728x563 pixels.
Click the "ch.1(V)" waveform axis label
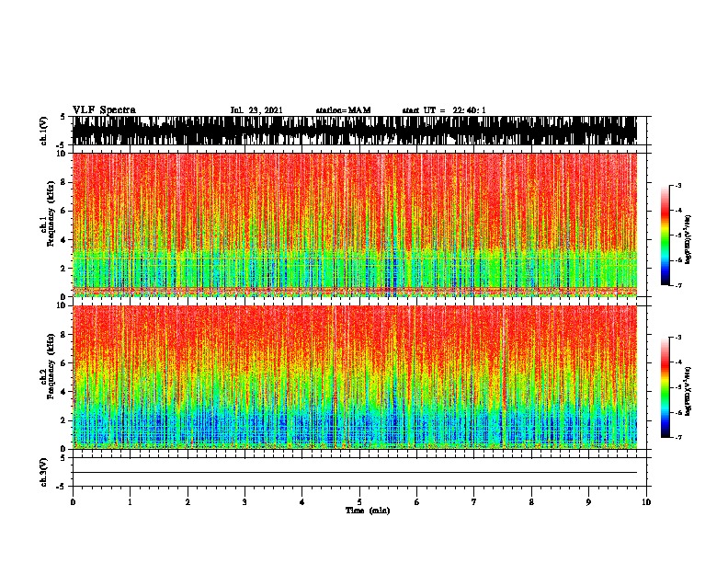[43, 131]
